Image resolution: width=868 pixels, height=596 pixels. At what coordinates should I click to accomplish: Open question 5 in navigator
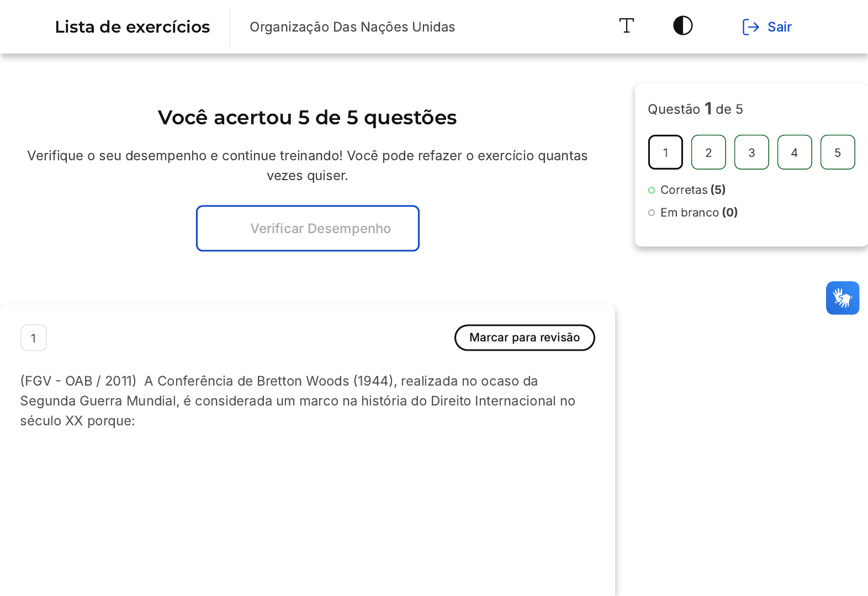click(838, 152)
